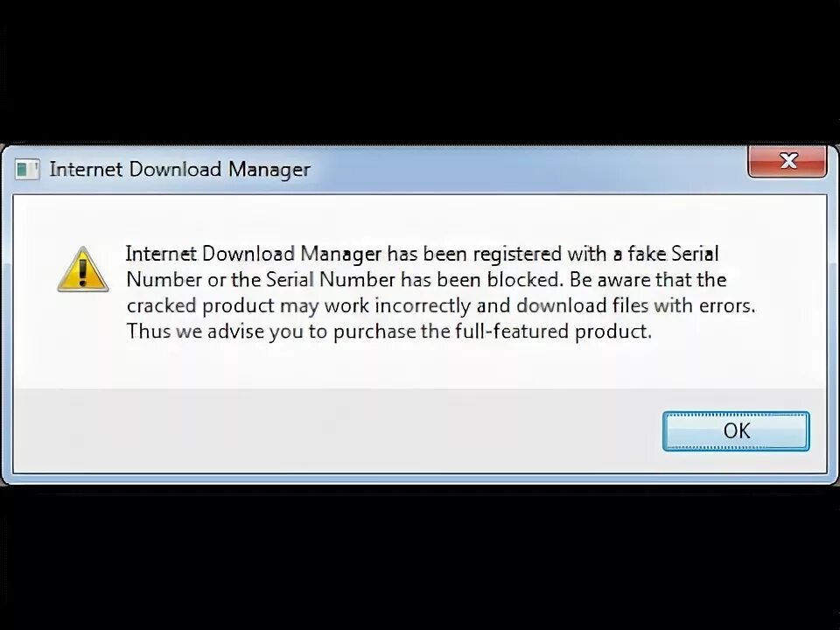The width and height of the screenshot is (840, 630).
Task: Click "Internet Download Manager" at the message start
Action: pos(254,254)
